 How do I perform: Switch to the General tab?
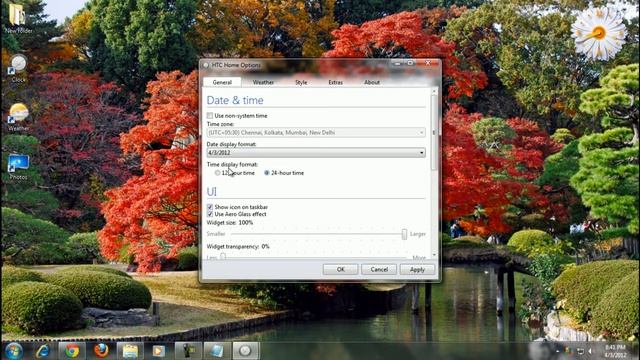pos(222,82)
